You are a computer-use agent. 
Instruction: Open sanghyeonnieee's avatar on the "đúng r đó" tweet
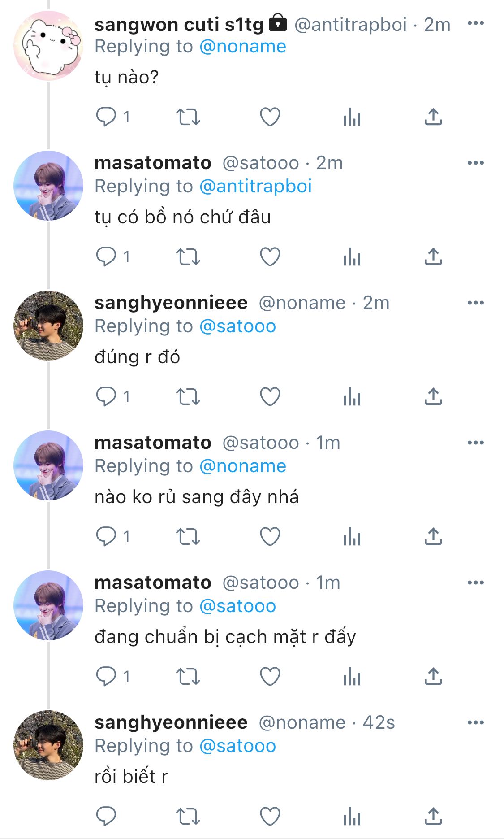tap(48, 326)
